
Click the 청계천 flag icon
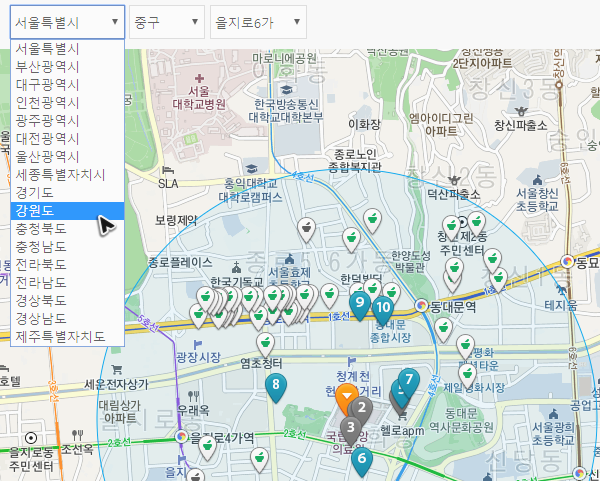[352, 361]
